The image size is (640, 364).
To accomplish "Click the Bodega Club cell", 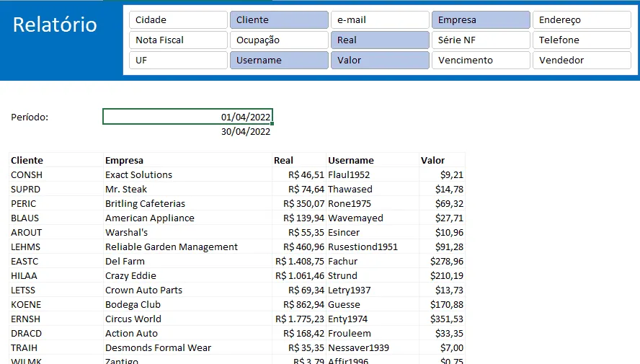I will click(188, 304).
